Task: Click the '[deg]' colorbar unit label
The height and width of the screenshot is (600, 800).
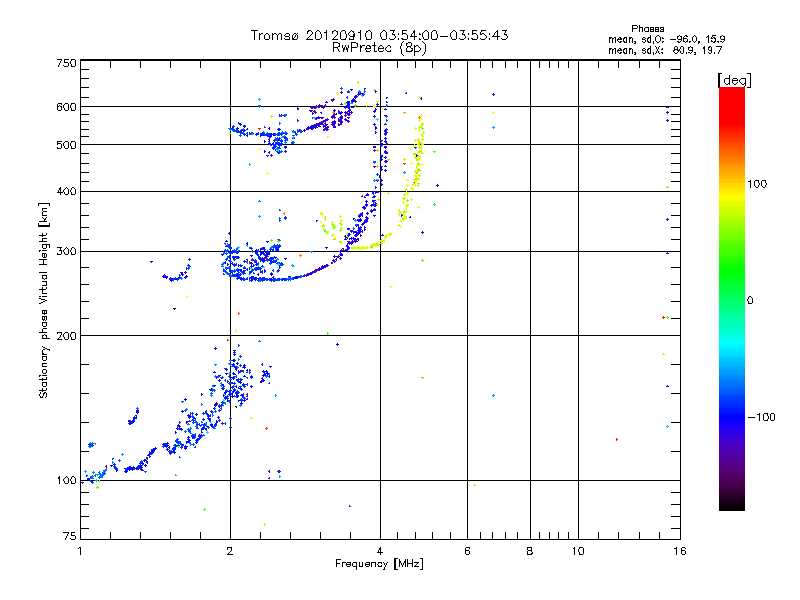Action: (734, 80)
